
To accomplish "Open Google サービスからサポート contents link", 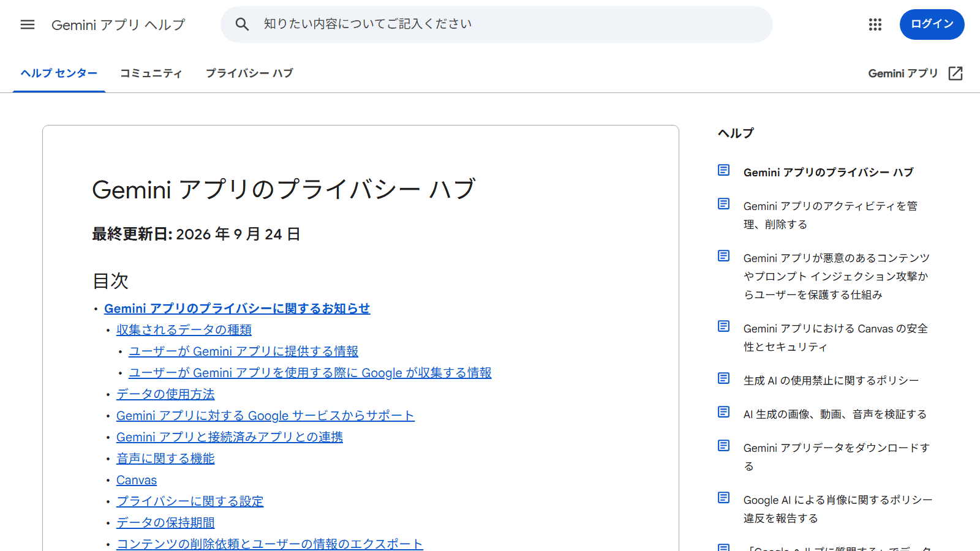I will point(265,416).
